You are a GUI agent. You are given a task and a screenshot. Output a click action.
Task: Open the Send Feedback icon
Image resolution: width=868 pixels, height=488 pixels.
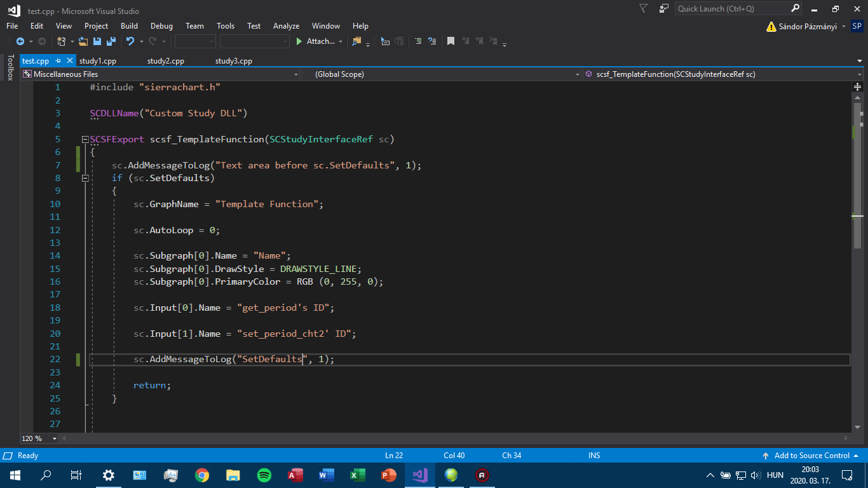pyautogui.click(x=663, y=9)
